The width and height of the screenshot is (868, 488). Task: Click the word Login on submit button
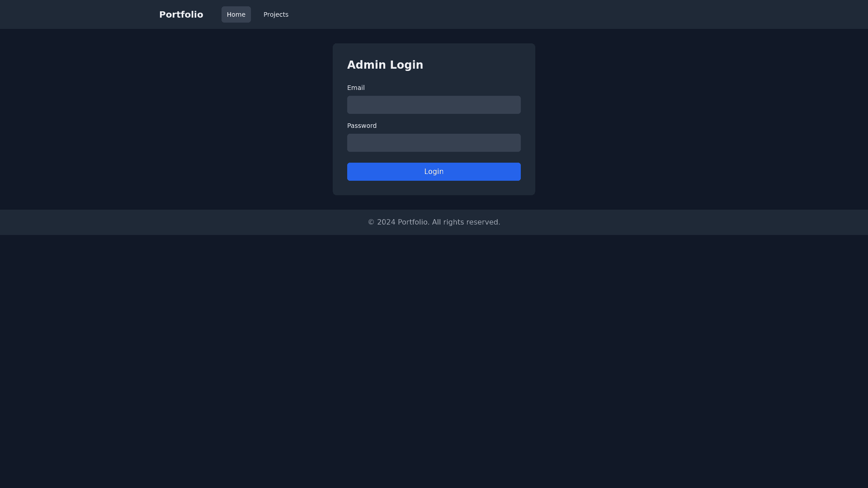point(434,172)
